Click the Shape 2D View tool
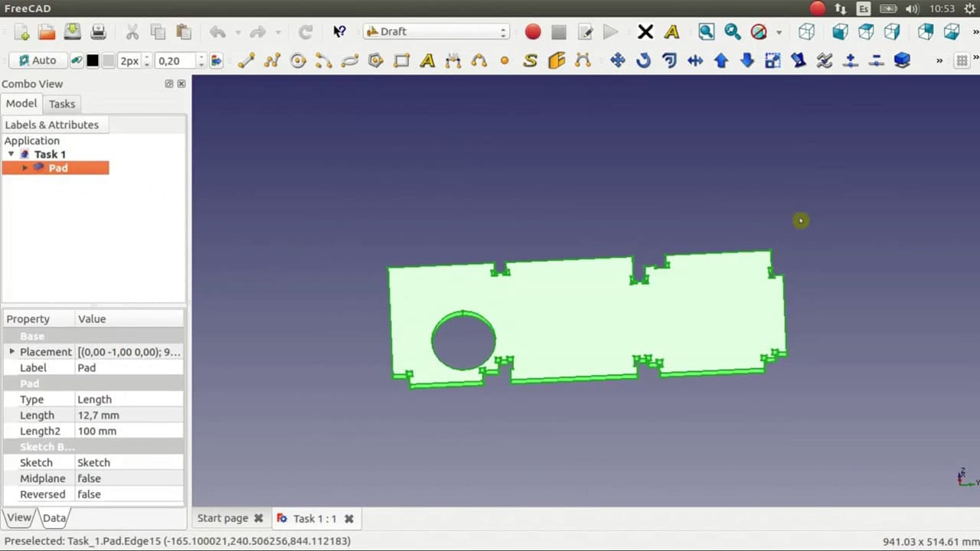 [902, 60]
